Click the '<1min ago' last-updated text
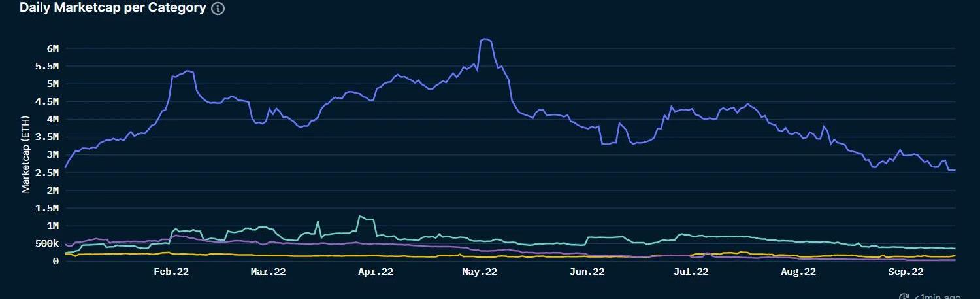The image size is (980, 299). [937, 297]
